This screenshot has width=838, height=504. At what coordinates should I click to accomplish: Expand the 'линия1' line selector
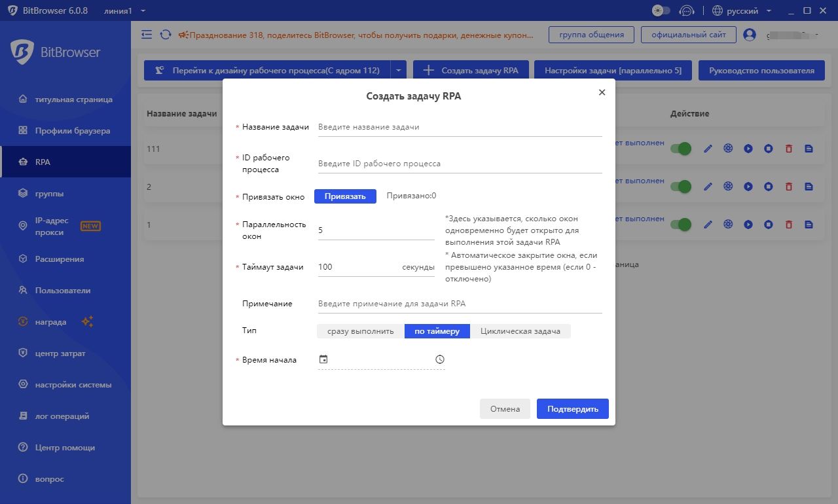click(x=124, y=10)
